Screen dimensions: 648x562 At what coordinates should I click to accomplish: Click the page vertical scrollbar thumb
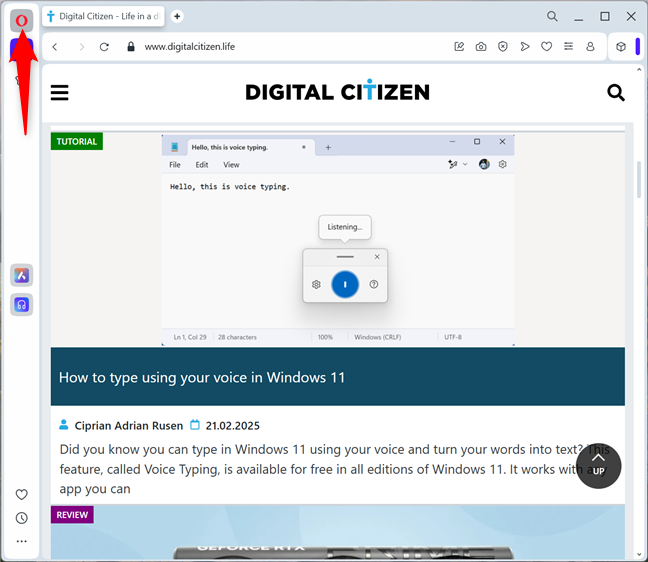click(x=639, y=180)
